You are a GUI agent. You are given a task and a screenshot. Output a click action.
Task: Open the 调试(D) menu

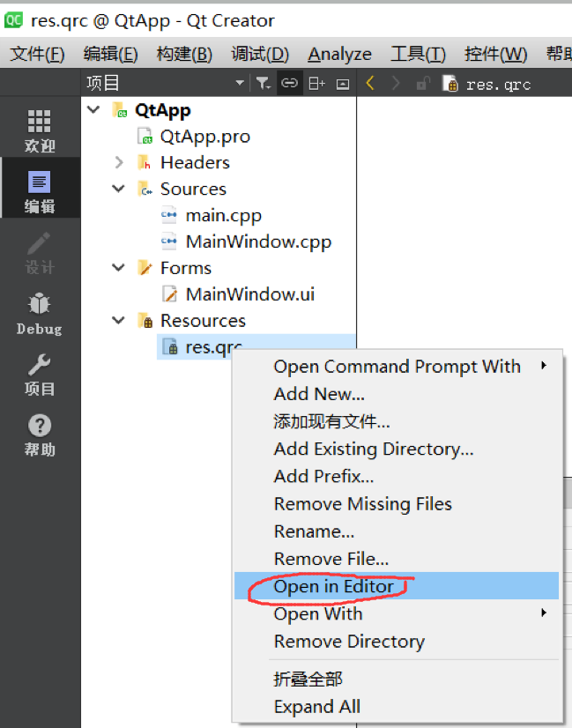pos(260,55)
